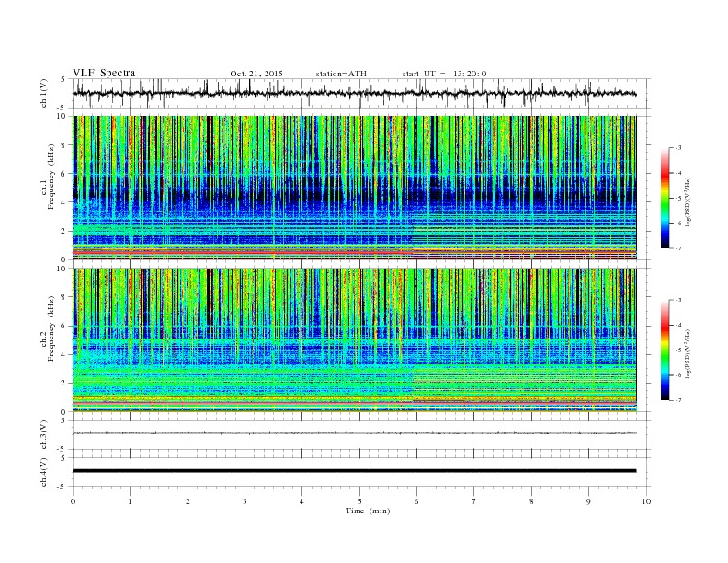Click the '-3' value on ch.2 colorbar

(678, 300)
